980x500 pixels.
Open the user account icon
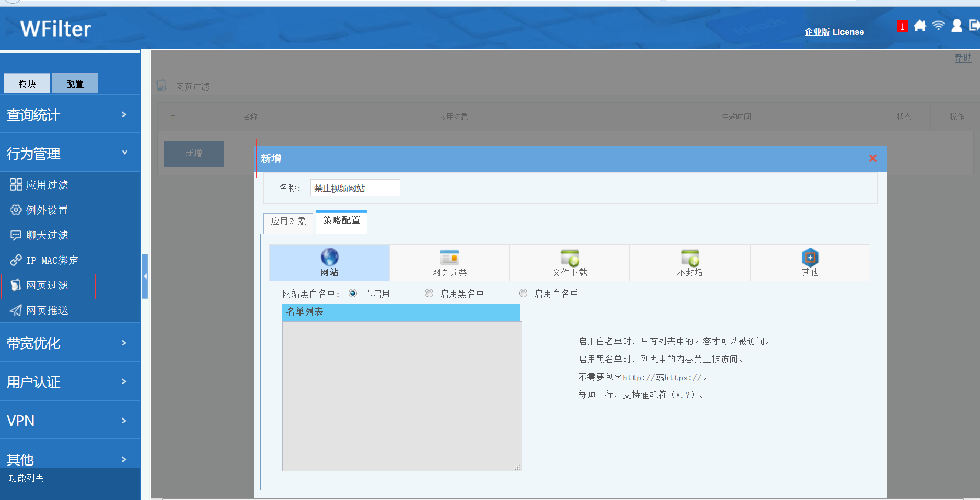[956, 26]
